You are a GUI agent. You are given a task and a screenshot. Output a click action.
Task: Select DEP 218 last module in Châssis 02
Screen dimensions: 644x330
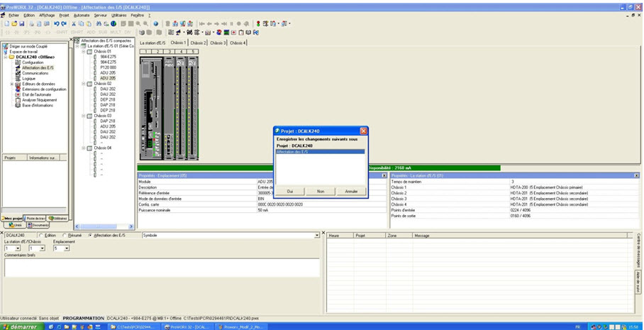click(x=108, y=111)
